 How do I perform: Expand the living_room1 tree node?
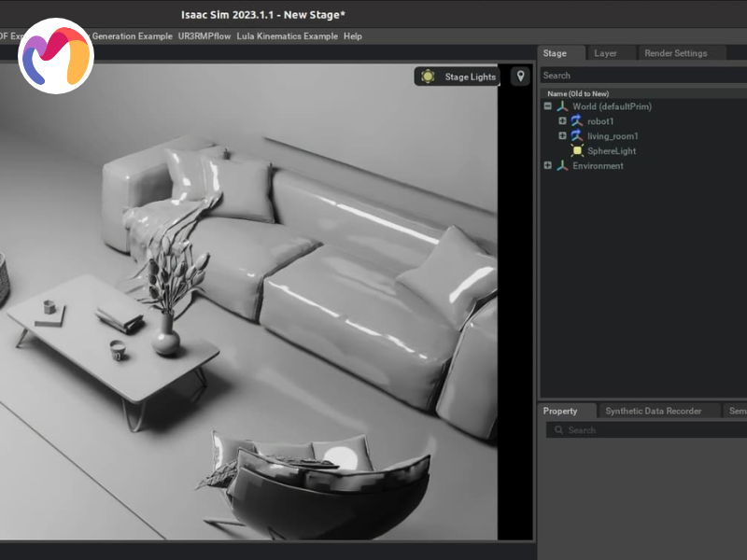(562, 136)
